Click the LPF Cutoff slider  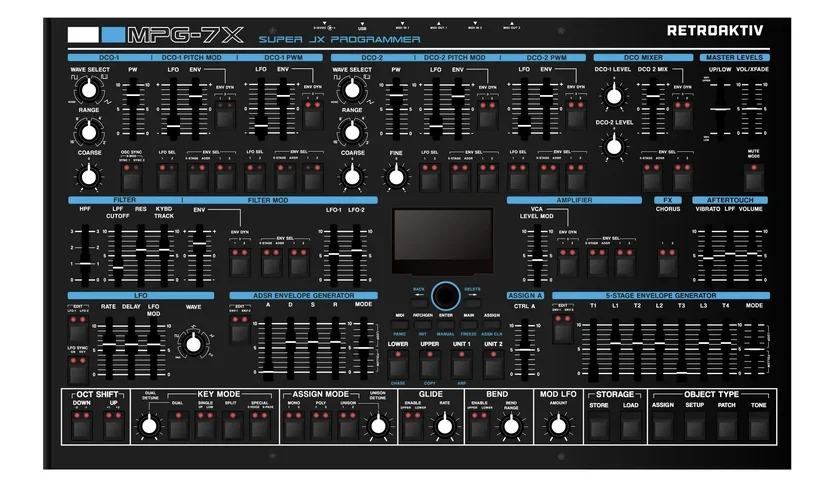tap(118, 255)
